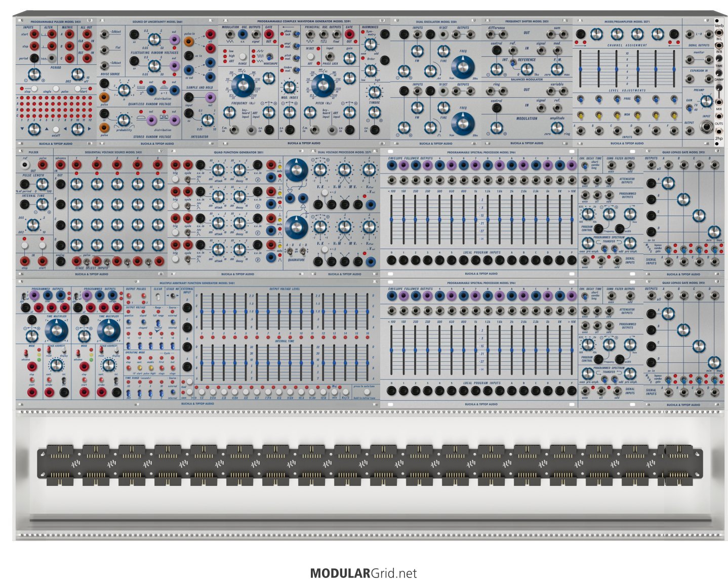Click channel D knob on upper Quad Lopass Gate
The image size is (728, 584).
[714, 232]
